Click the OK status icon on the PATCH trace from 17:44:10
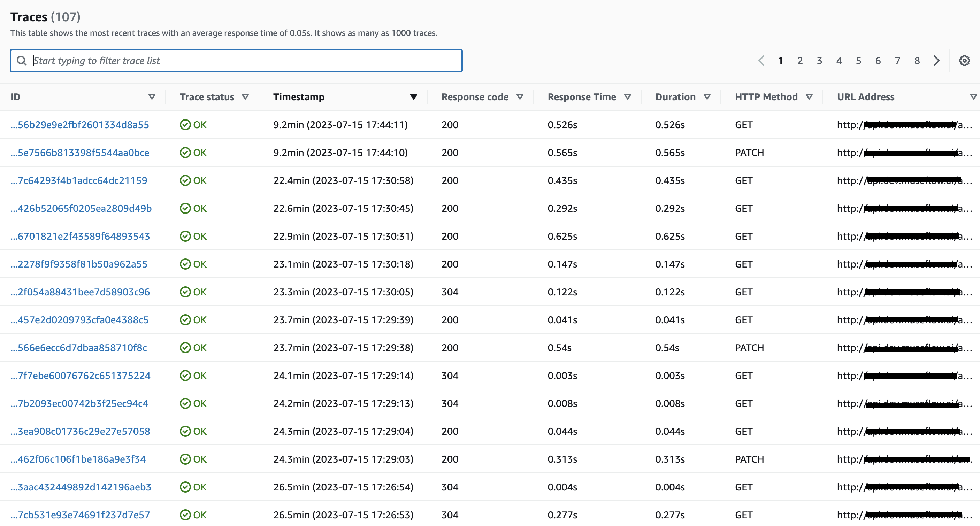The width and height of the screenshot is (980, 526). click(185, 153)
